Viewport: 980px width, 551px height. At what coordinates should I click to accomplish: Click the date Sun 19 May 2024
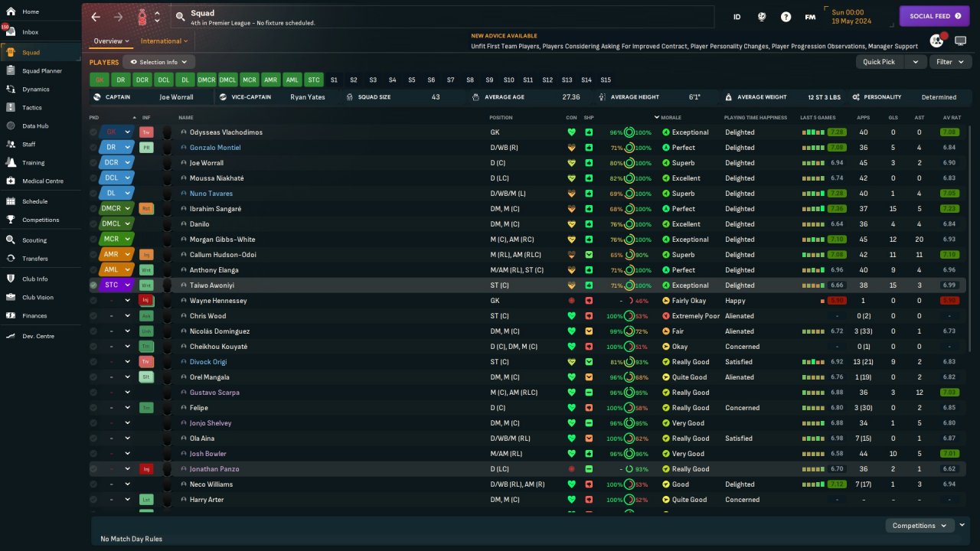tap(859, 17)
